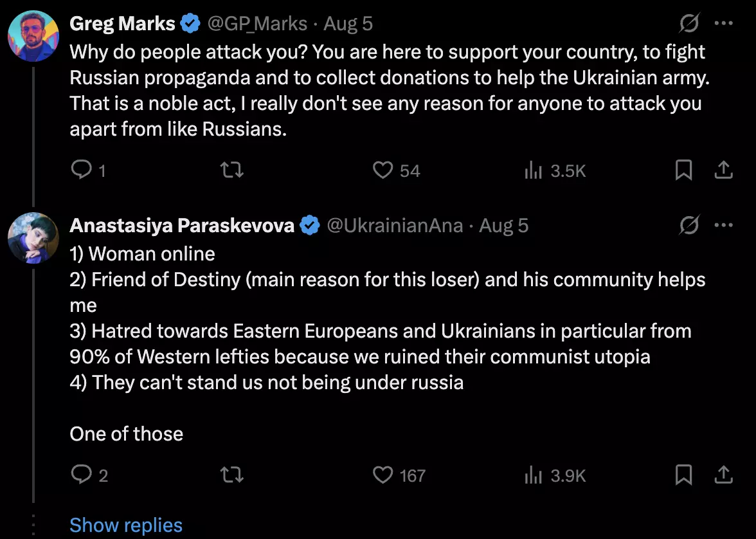This screenshot has height=539, width=756.
Task: Bookmark Greg Marks' tweet
Action: pos(683,170)
